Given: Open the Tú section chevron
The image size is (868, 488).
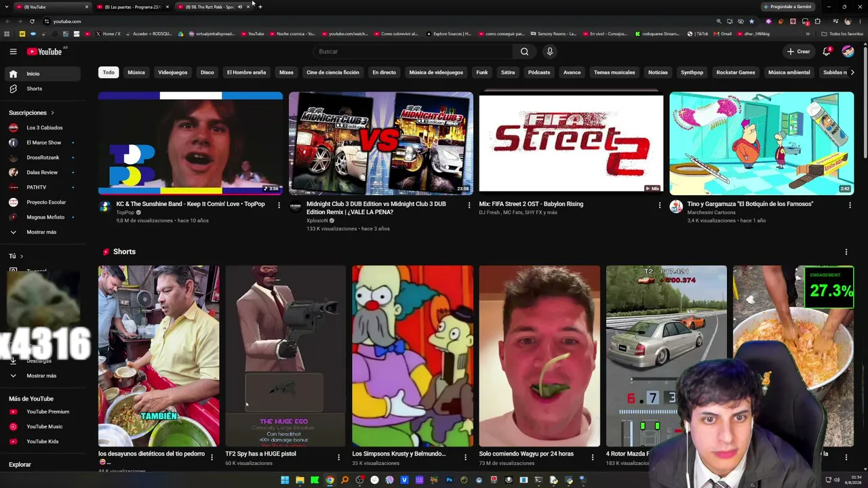Looking at the screenshot, I should point(21,256).
